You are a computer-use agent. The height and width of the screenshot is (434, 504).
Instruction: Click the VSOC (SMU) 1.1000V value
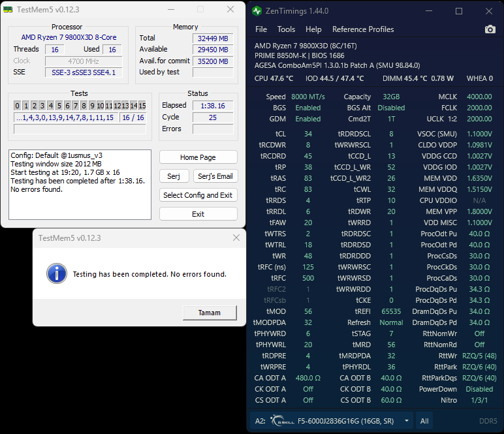coord(479,134)
